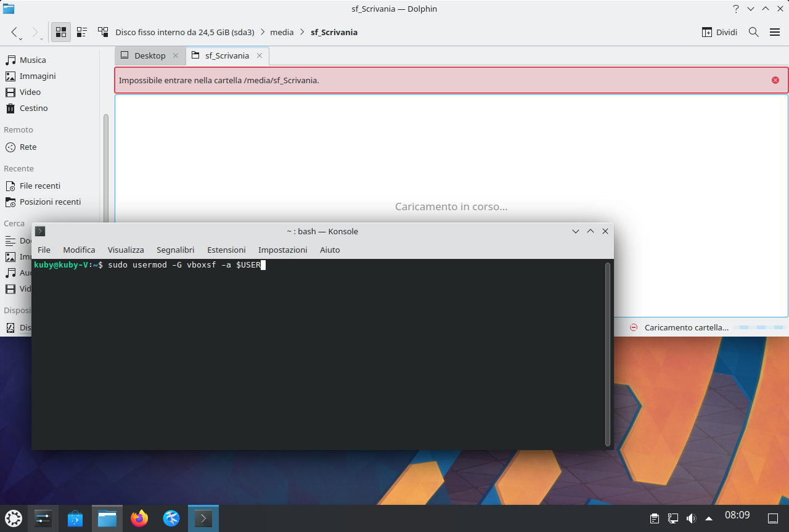The height and width of the screenshot is (532, 789).
Task: Open network tray icon
Action: [x=673, y=518]
